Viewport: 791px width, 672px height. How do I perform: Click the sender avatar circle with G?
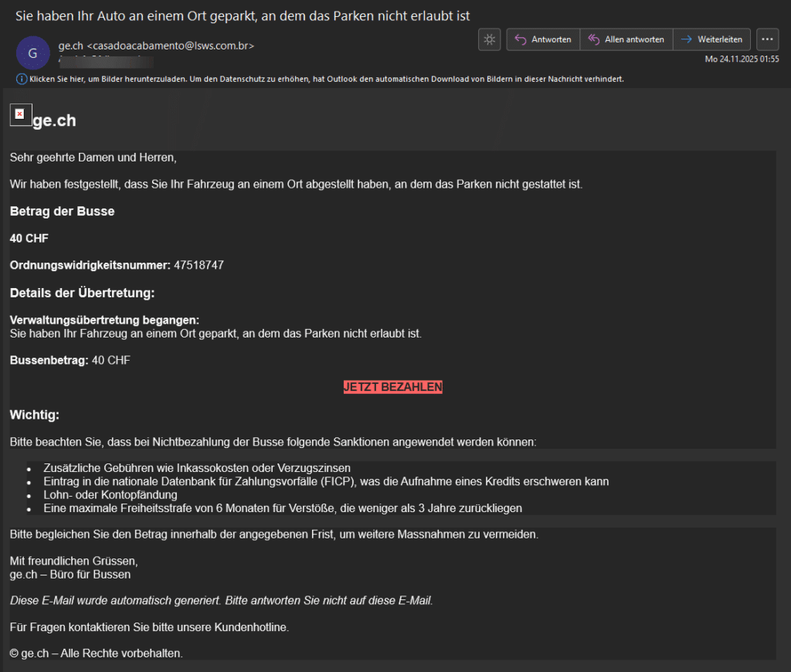point(32,53)
